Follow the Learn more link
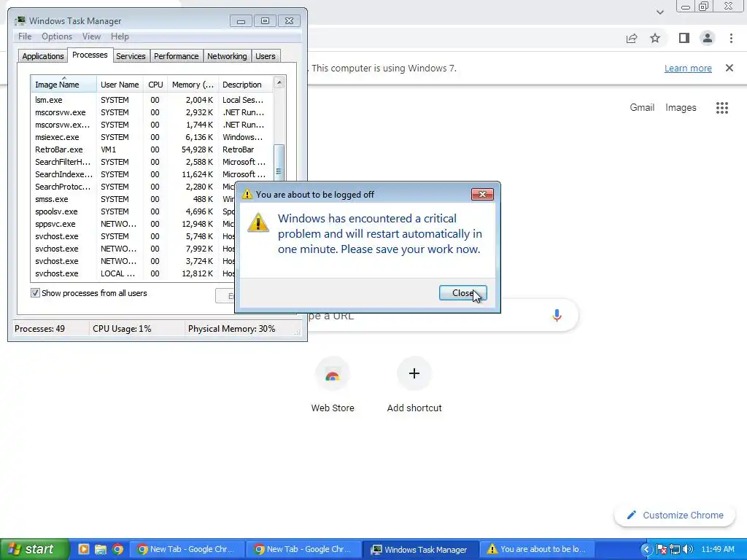The height and width of the screenshot is (560, 747). point(688,68)
